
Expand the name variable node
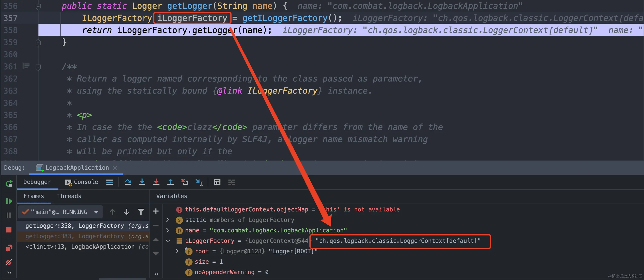coord(168,230)
